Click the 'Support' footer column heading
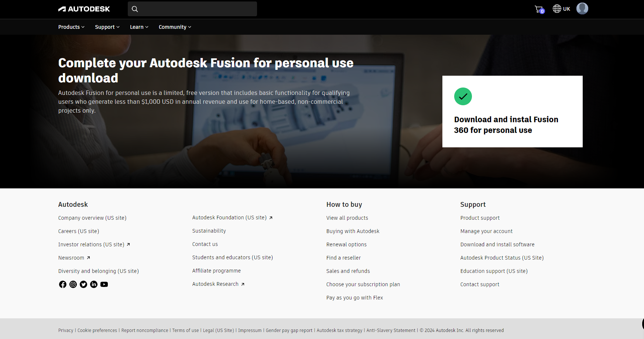The image size is (644, 339). click(x=473, y=205)
